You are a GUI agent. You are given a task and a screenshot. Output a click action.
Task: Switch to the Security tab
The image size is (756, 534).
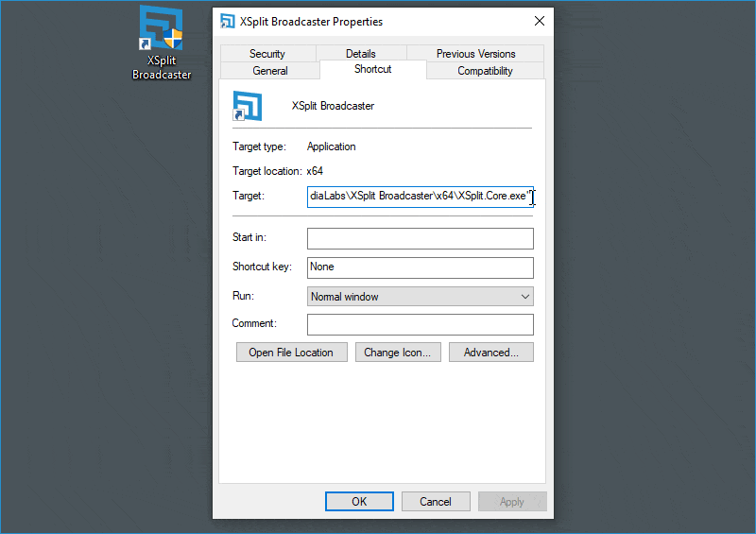[x=267, y=54]
